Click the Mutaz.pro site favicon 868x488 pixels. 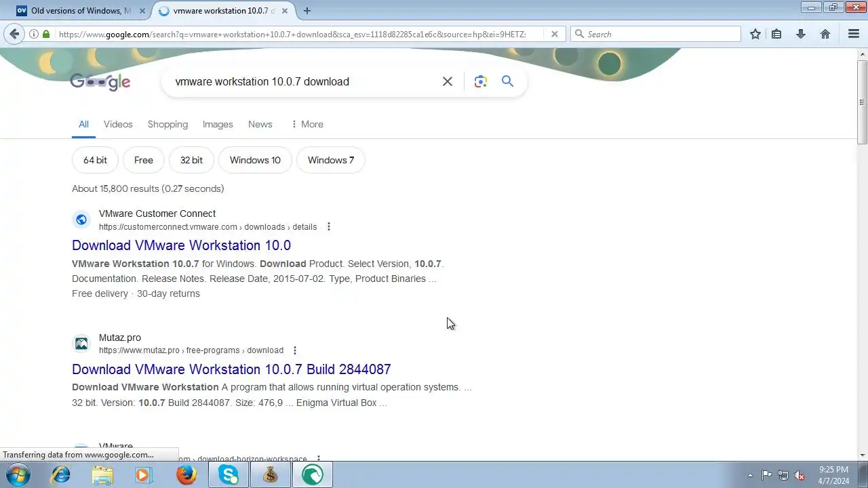[81, 344]
